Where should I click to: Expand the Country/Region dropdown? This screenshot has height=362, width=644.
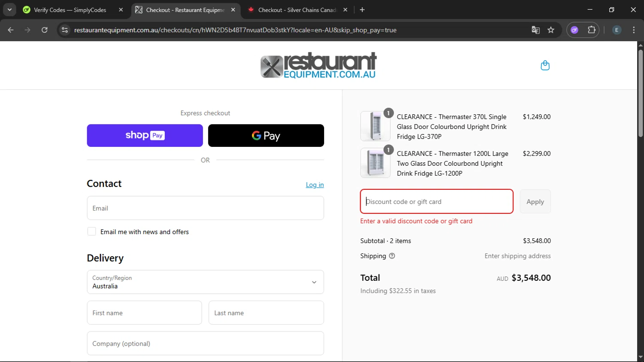(205, 282)
